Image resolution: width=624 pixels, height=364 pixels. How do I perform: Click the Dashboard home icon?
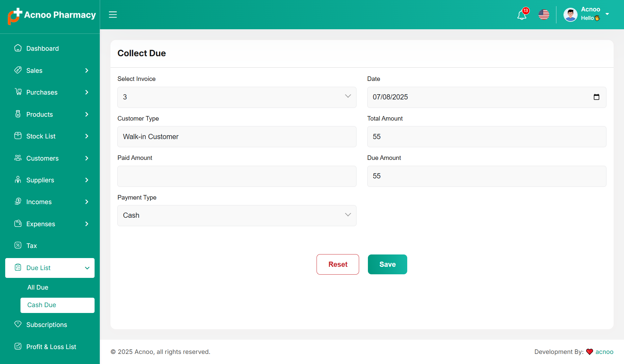(x=18, y=48)
